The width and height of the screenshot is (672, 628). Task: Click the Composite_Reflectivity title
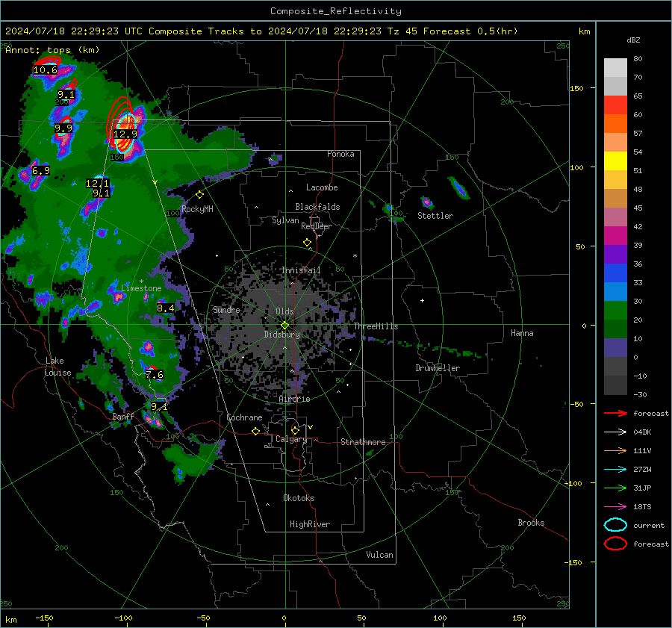(336, 11)
